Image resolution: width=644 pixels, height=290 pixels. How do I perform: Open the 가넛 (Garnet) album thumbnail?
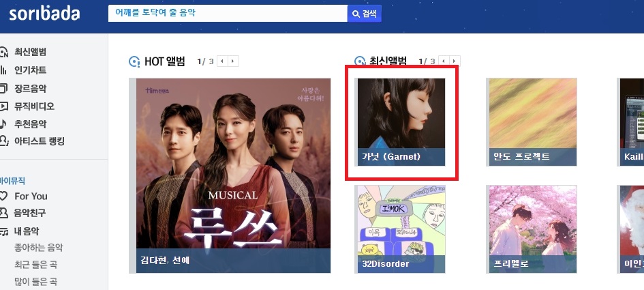pyautogui.click(x=401, y=121)
